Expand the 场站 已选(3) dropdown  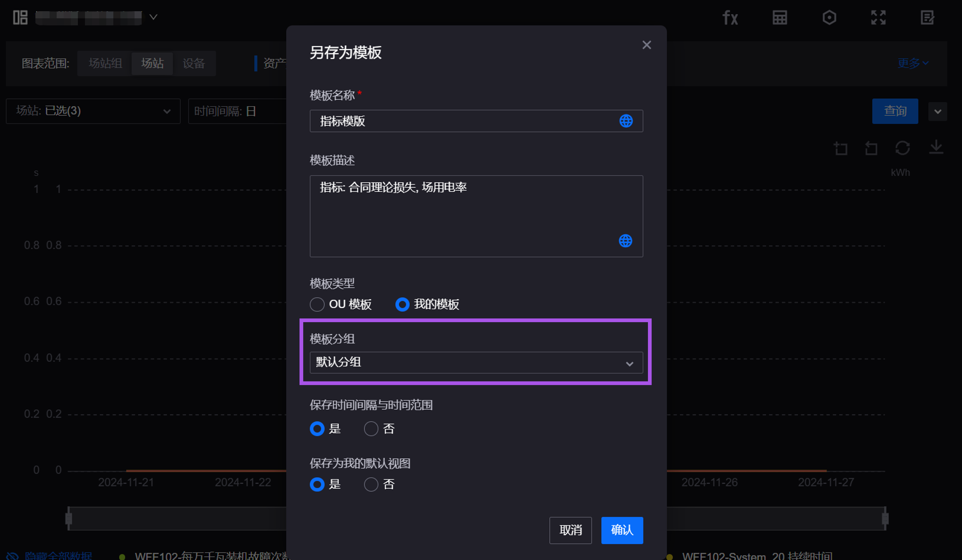tap(93, 111)
